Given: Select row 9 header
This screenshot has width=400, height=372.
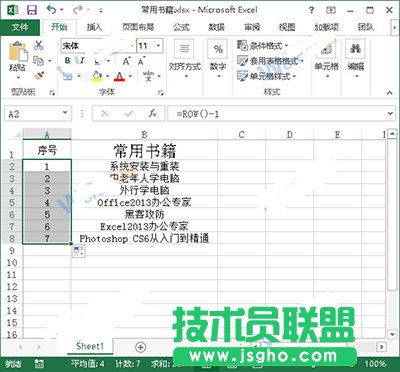Looking at the screenshot, I should [x=12, y=250].
